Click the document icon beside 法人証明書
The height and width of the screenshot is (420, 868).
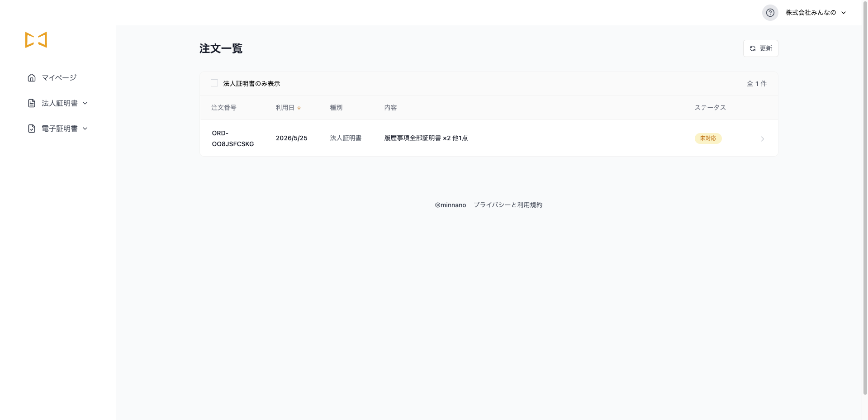coord(32,103)
